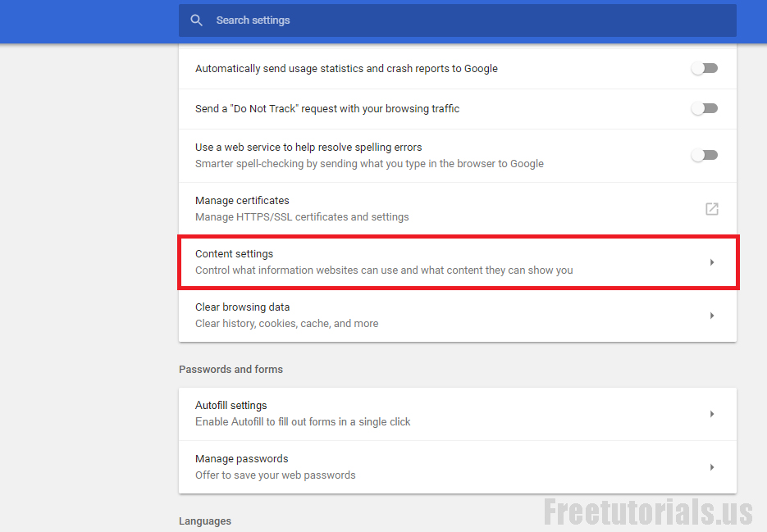Open the Content settings title
The image size is (767, 532).
point(234,254)
